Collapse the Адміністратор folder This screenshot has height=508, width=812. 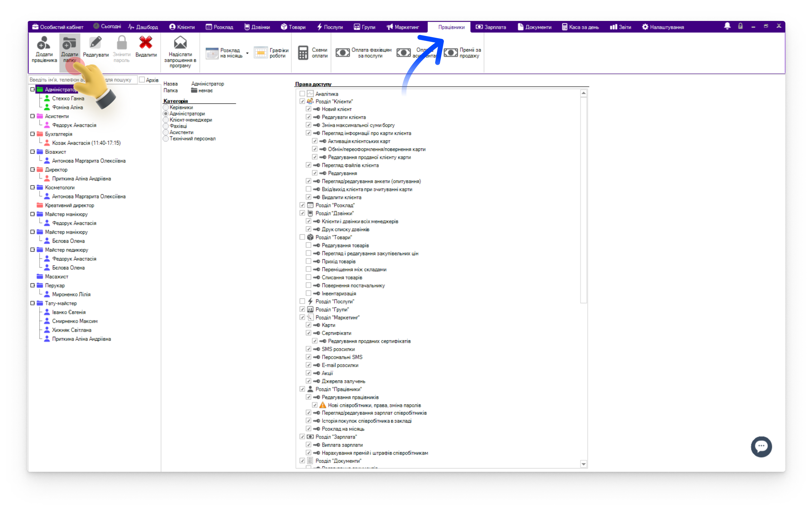(x=33, y=89)
